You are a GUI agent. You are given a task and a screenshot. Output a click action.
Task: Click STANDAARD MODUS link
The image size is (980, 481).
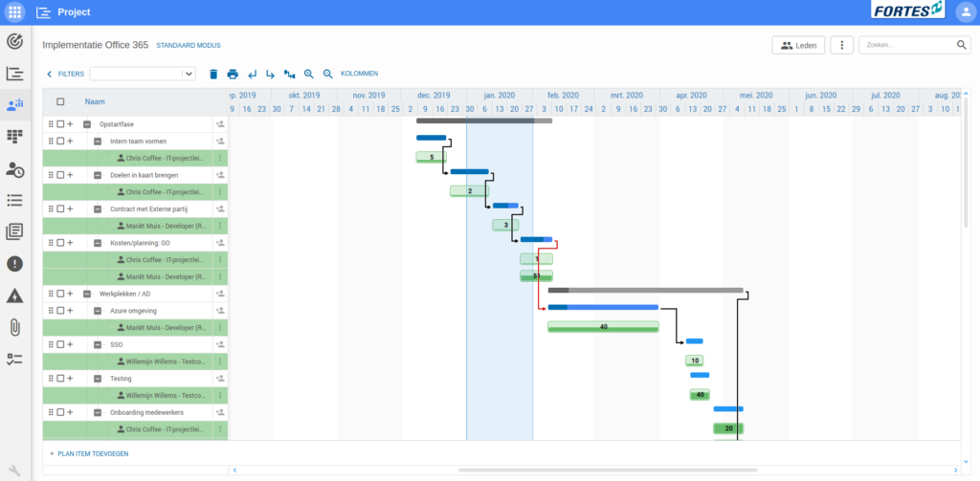pyautogui.click(x=189, y=46)
